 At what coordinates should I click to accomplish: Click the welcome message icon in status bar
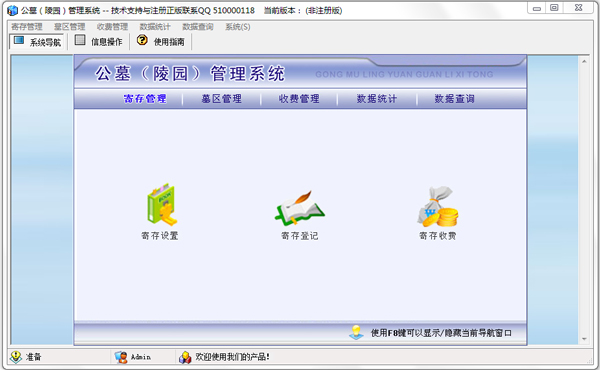coord(185,357)
